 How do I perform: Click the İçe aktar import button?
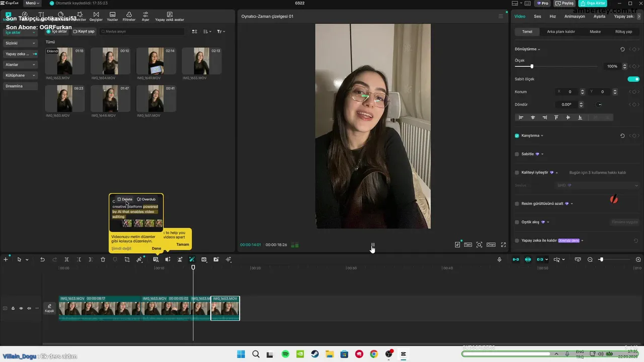56,31
